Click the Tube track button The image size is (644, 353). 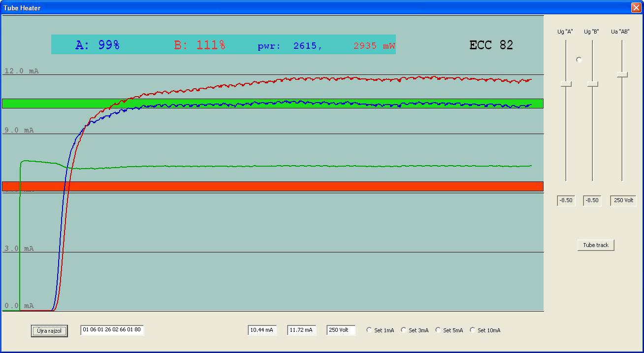(596, 245)
